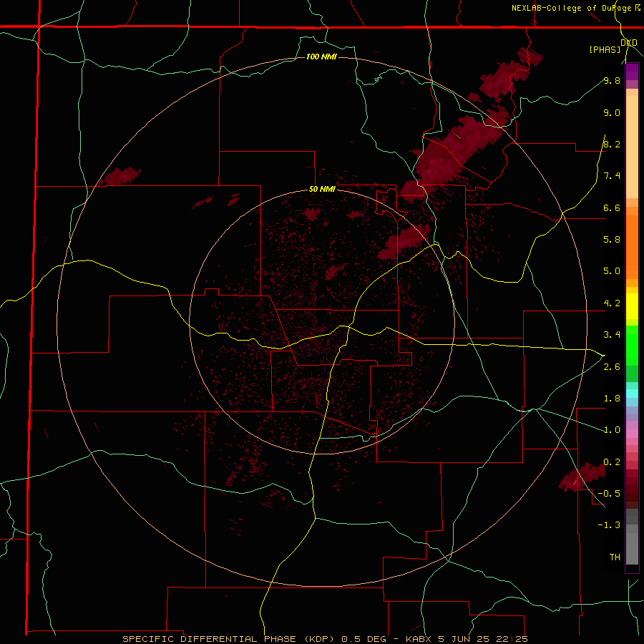Click the 1.8 legend value
The width and height of the screenshot is (644, 644).
[x=612, y=399]
